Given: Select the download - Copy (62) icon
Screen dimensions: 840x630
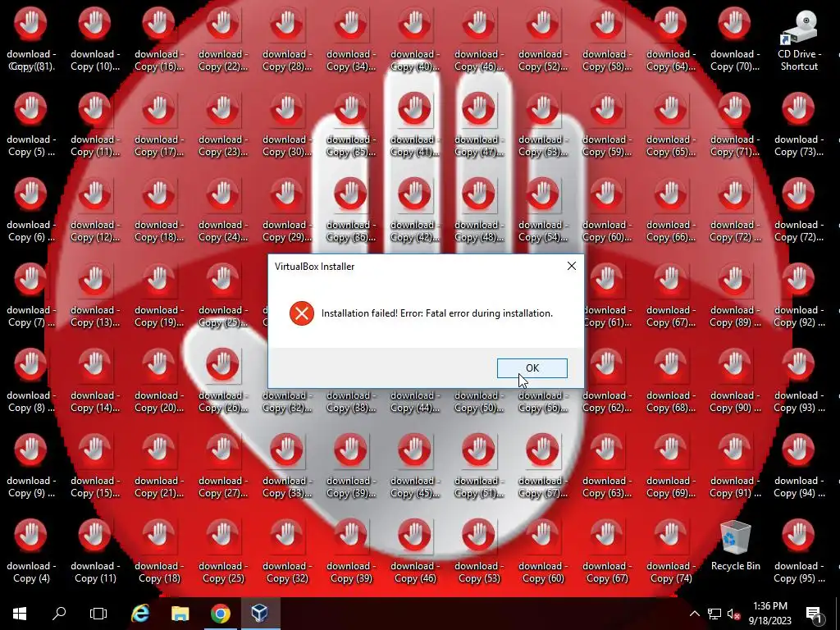Looking at the screenshot, I should (x=607, y=382).
